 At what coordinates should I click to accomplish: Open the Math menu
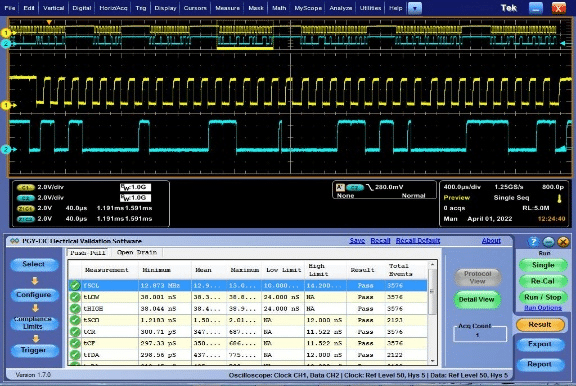pyautogui.click(x=279, y=8)
